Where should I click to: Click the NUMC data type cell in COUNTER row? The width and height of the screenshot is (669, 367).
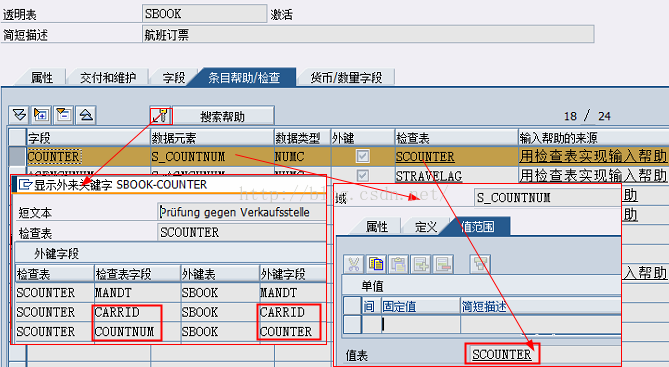(303, 157)
